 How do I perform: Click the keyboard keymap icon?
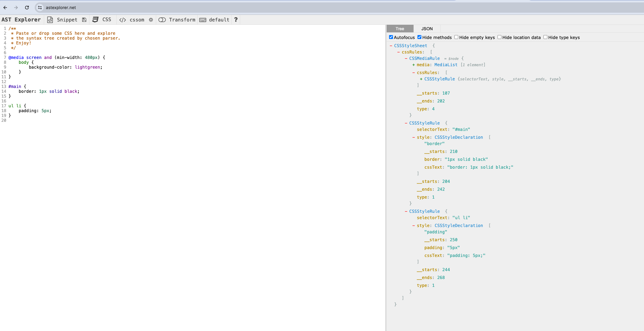203,20
